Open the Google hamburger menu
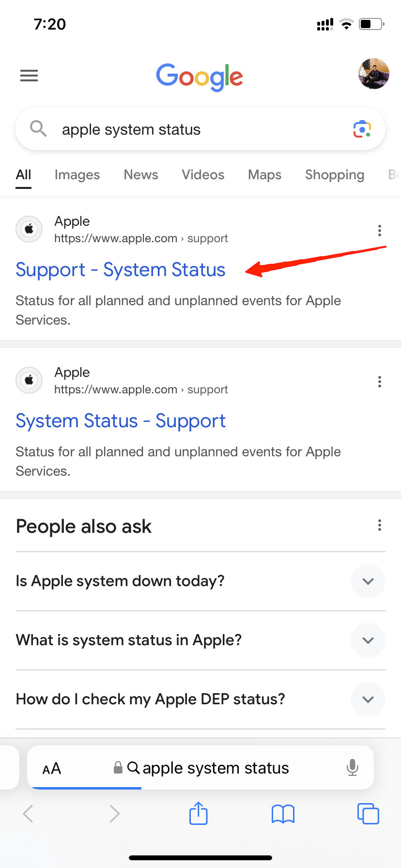401x868 pixels. [29, 76]
